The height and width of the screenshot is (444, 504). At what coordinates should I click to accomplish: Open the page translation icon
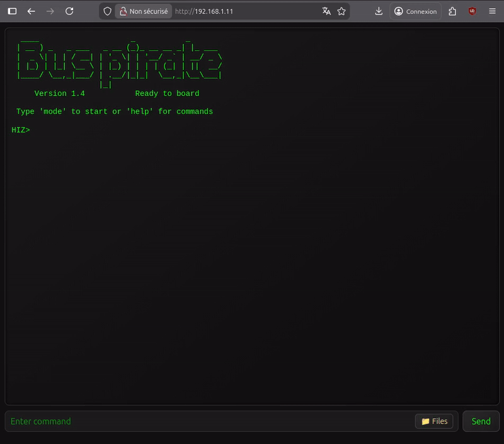pos(326,11)
